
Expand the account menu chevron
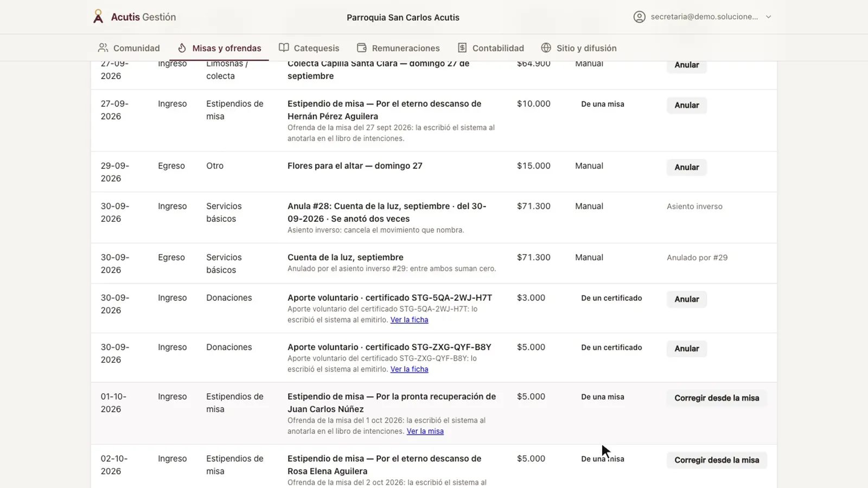(x=768, y=17)
